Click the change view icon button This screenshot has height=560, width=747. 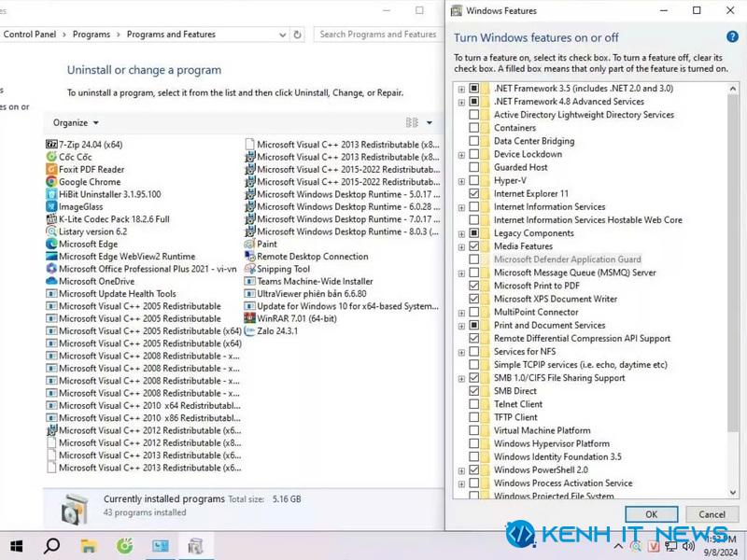[x=412, y=122]
